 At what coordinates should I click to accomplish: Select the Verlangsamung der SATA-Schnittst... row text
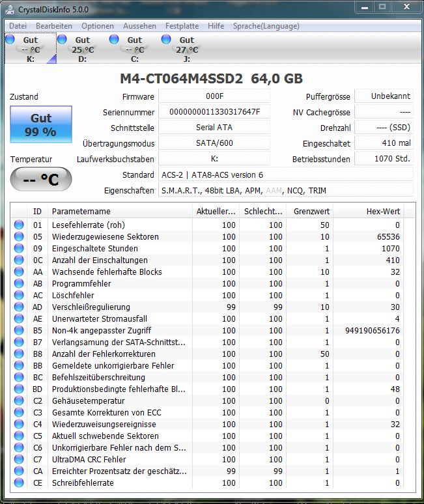click(x=119, y=342)
